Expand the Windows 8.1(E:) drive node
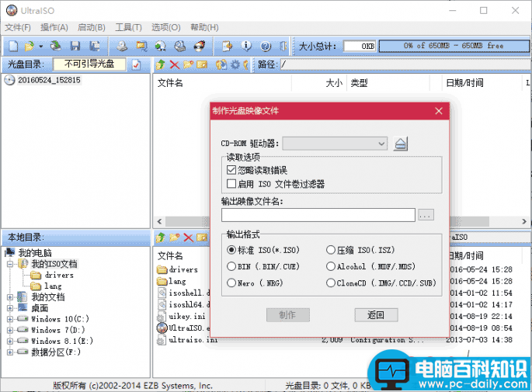This screenshot has width=532, height=392. coord(10,341)
